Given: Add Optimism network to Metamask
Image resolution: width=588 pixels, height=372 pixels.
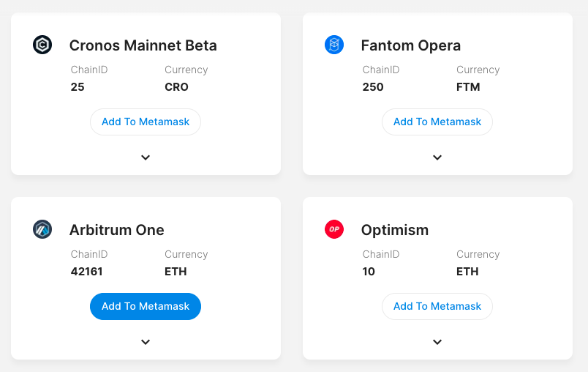Looking at the screenshot, I should (x=437, y=306).
